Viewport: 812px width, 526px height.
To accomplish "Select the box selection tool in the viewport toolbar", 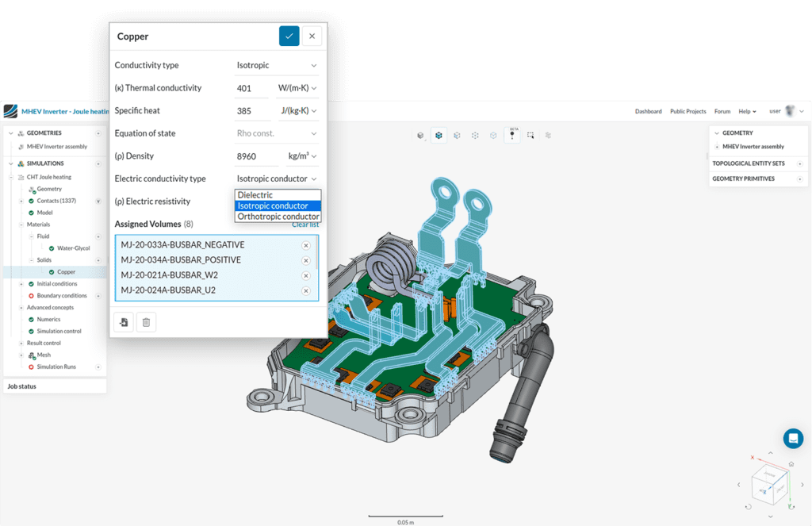I will click(530, 135).
